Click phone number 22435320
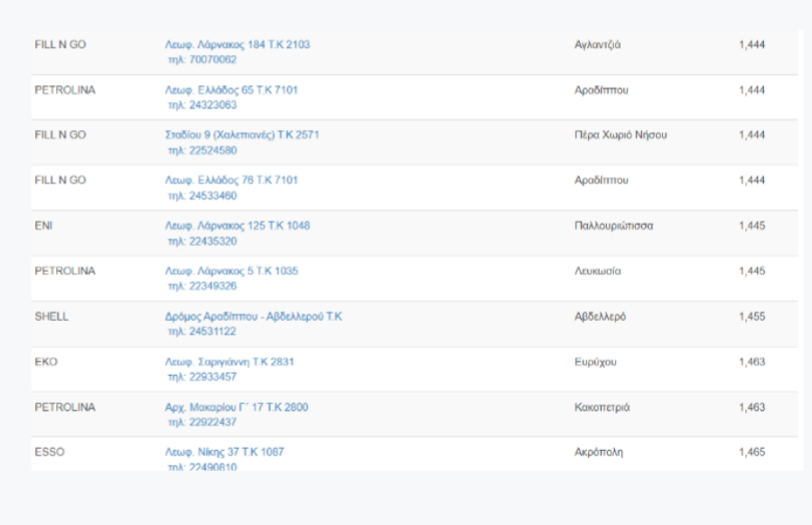Screen dimensions: 812x525 201,241
